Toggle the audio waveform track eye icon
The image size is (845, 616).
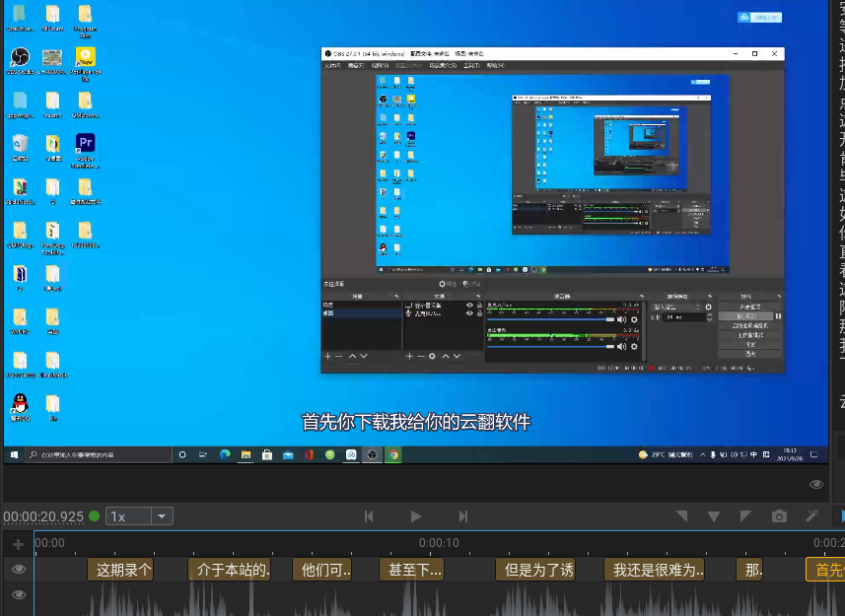[18, 595]
